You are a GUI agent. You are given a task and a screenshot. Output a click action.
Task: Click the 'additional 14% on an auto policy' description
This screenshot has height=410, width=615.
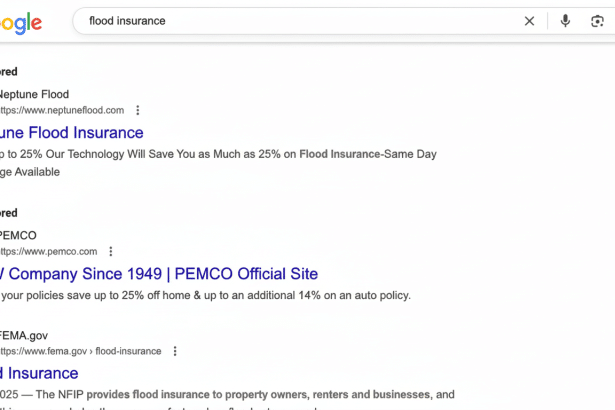tap(329, 295)
